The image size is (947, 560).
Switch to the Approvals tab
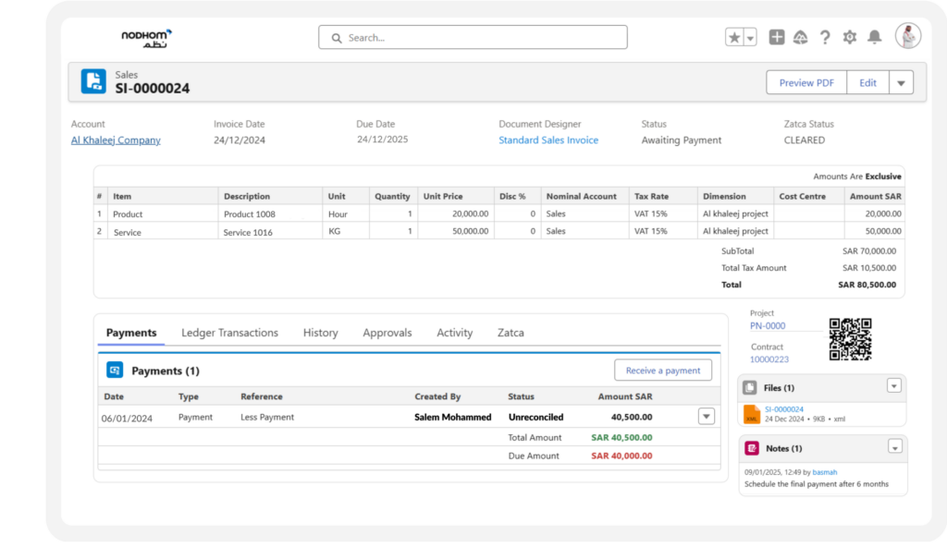point(387,333)
